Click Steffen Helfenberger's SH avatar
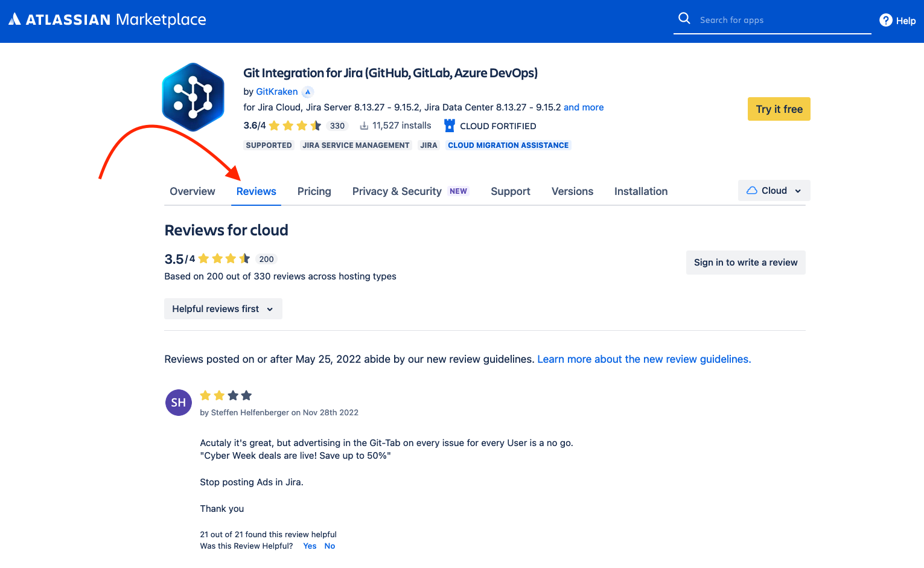 [178, 402]
